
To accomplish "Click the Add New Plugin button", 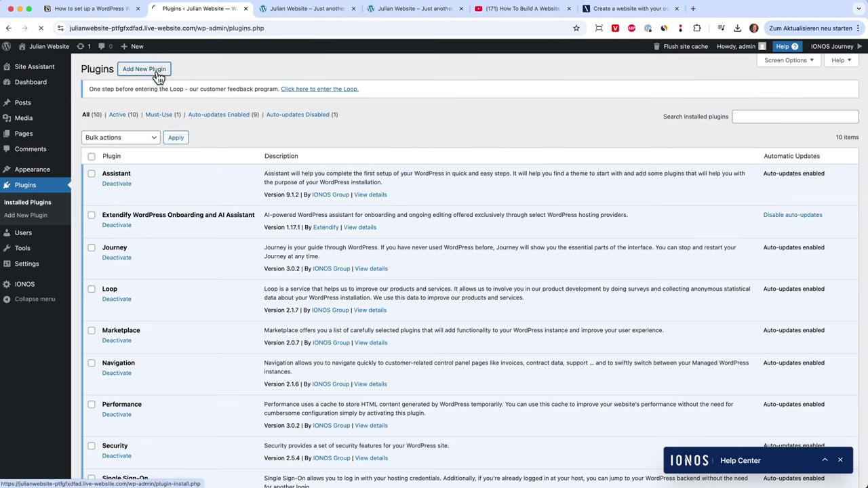I will [x=144, y=69].
